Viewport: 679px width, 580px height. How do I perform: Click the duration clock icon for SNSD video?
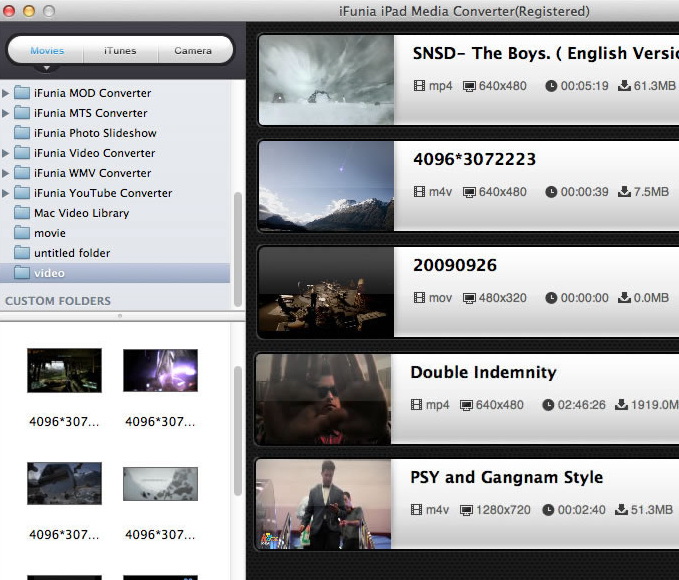click(x=551, y=86)
